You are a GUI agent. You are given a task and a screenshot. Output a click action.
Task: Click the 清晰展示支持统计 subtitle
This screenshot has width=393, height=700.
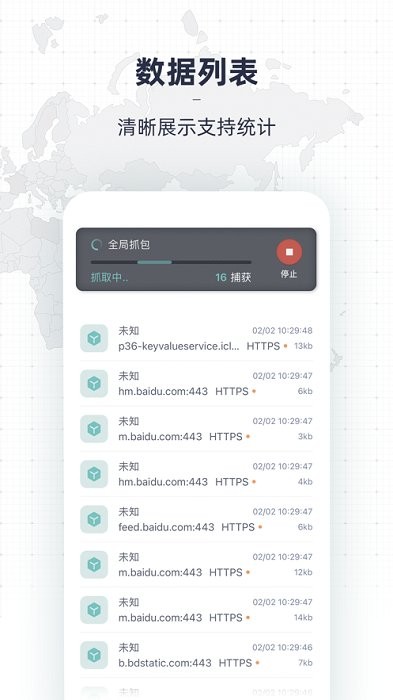(196, 128)
